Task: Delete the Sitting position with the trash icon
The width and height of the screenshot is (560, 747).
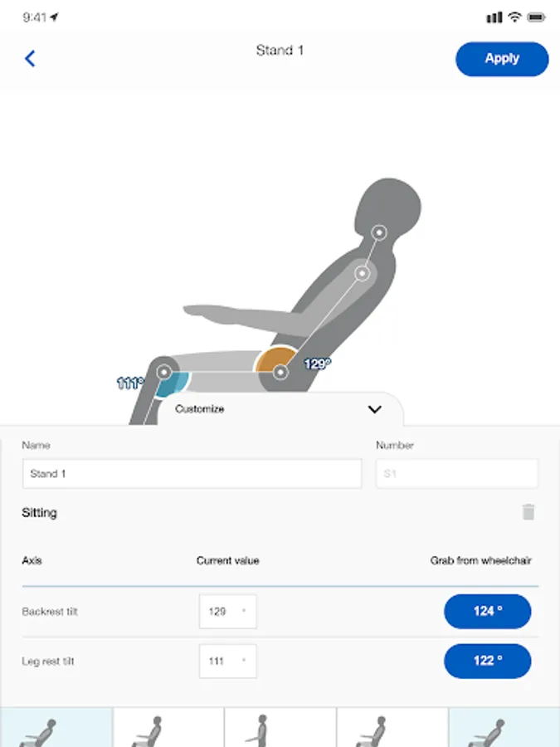Action: point(528,512)
